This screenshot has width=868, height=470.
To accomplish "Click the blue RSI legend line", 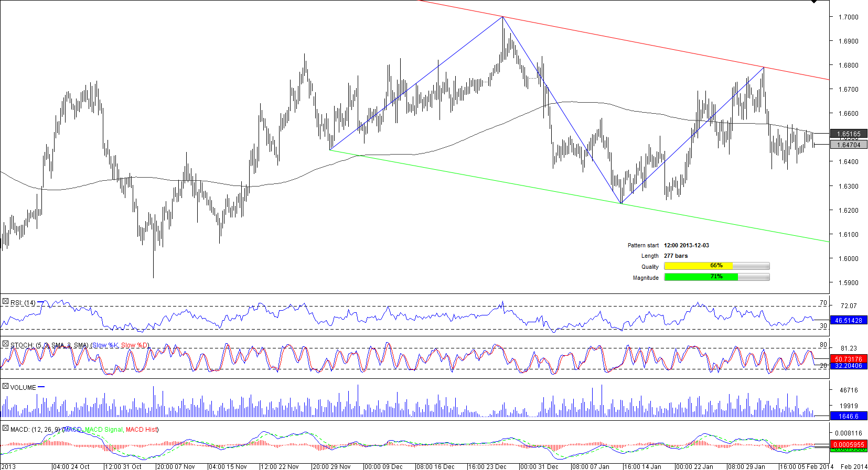I will coord(41,302).
